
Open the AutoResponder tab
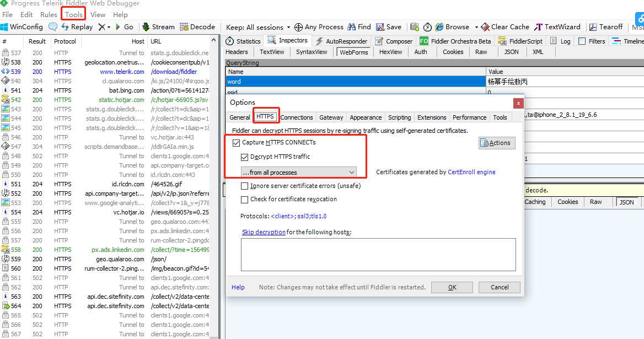point(341,41)
